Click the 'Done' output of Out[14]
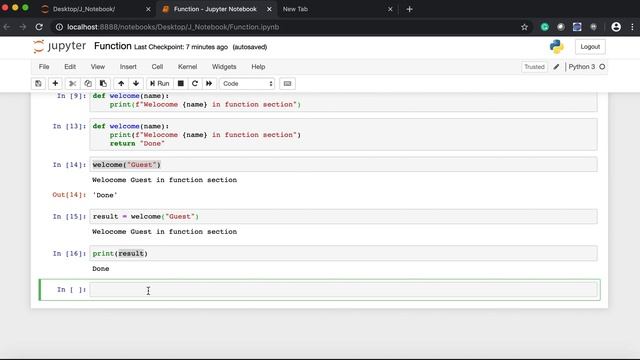Screen dimensions: 640x360 105,195
